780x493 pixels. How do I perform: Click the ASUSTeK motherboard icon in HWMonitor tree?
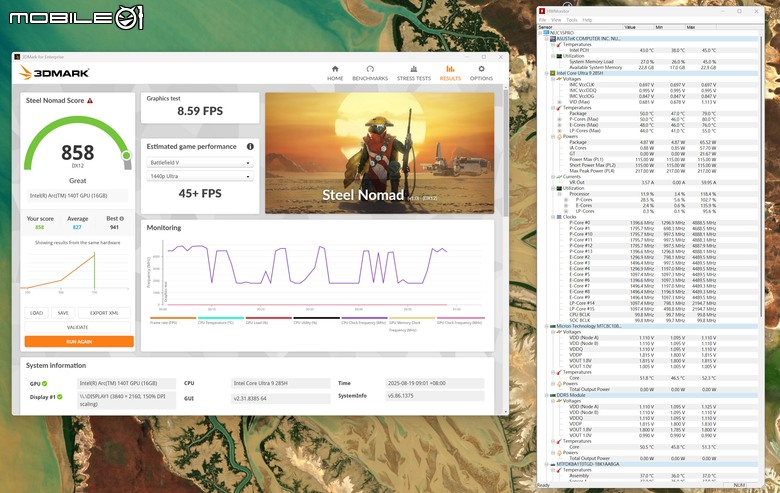click(553, 38)
